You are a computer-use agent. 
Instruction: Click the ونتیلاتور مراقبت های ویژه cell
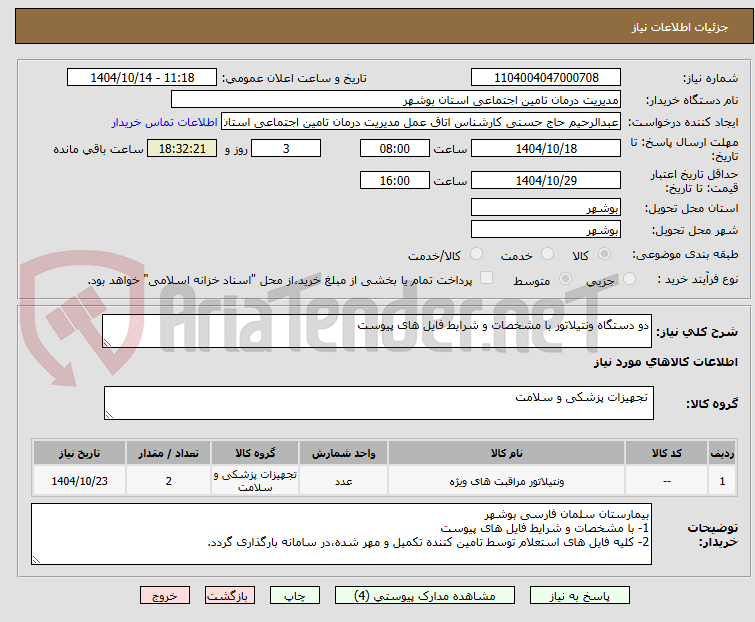point(507,481)
